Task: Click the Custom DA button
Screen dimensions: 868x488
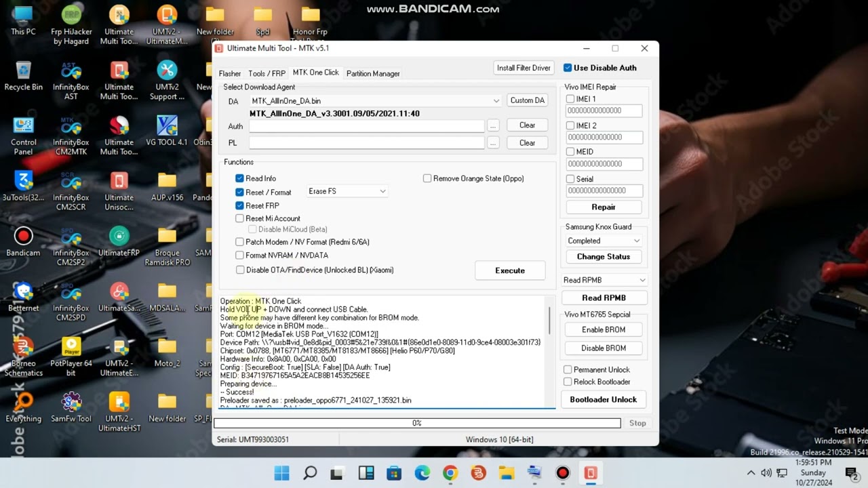Action: click(x=527, y=100)
